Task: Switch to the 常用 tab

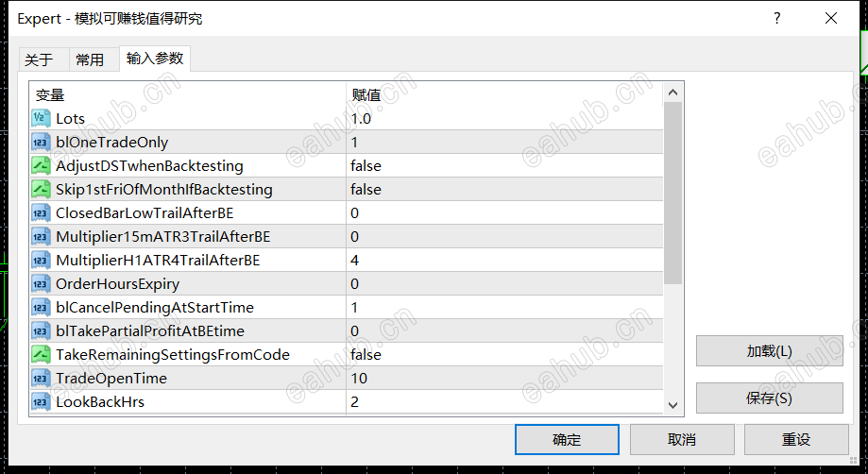Action: pos(90,59)
